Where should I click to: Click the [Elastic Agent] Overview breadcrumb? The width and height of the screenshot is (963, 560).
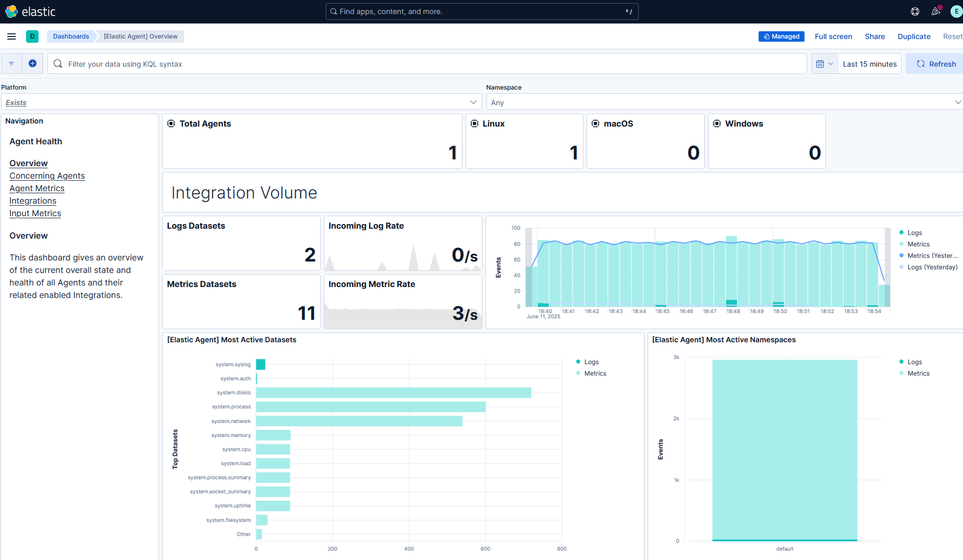pos(140,36)
